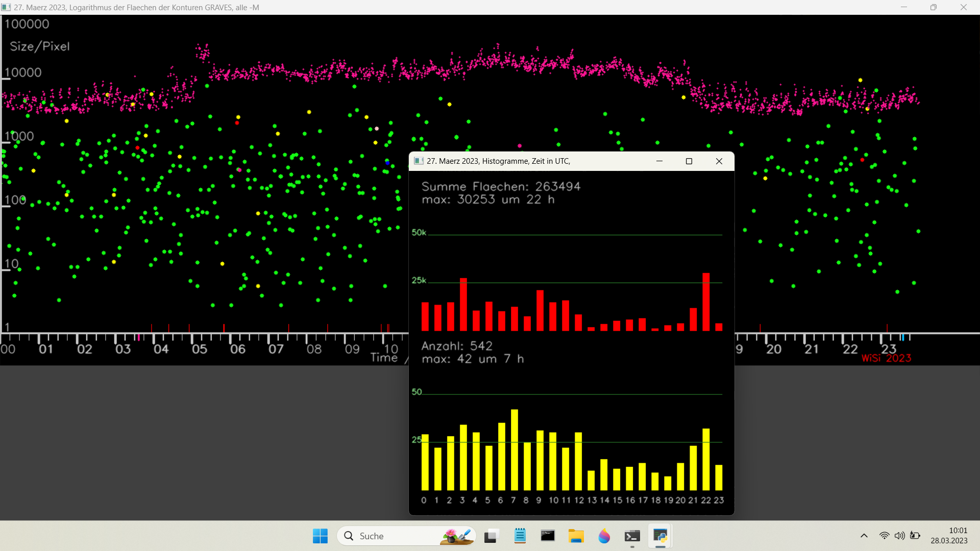Click the main GRAVES window's title bar icon
This screenshot has height=551, width=980.
pyautogui.click(x=6, y=7)
